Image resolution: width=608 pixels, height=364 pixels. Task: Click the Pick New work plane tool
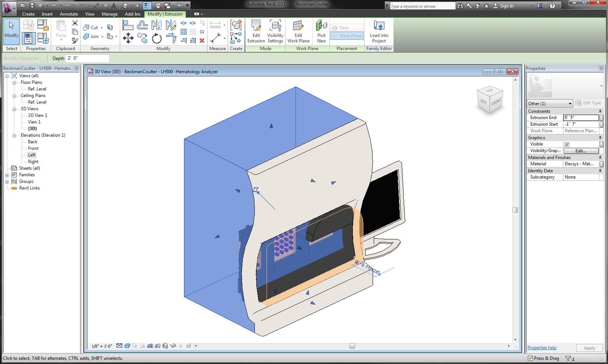[x=322, y=31]
